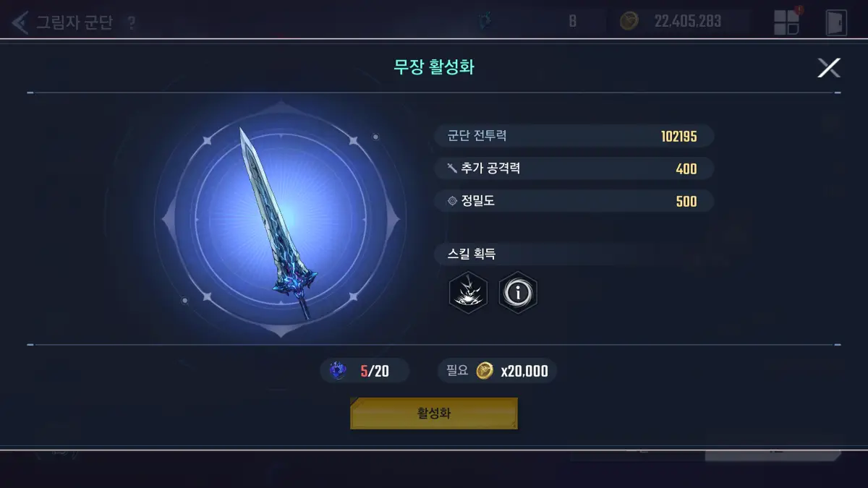This screenshot has width=868, height=488.
Task: Select the acquired skill hexagon icon
Action: click(x=468, y=292)
